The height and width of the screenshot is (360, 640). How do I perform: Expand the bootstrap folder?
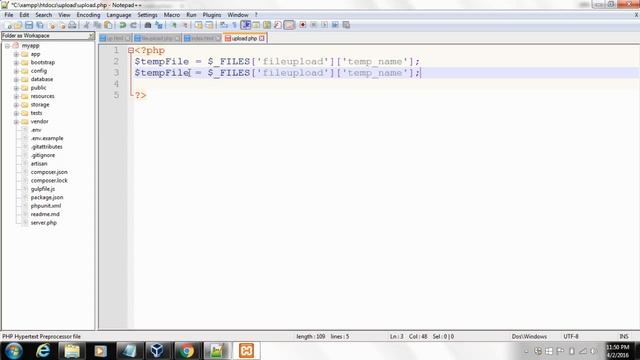(16, 62)
